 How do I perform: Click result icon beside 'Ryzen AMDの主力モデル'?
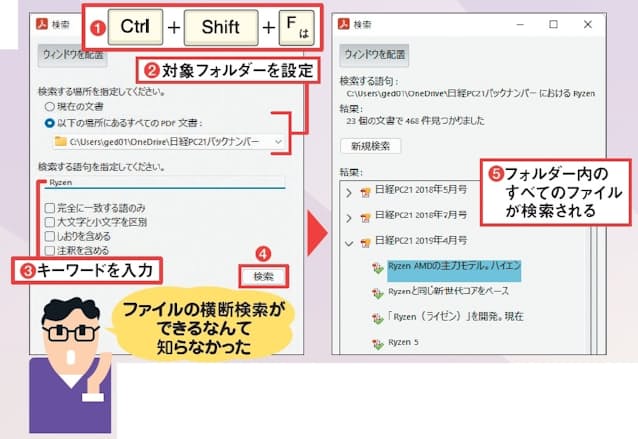pyautogui.click(x=378, y=268)
